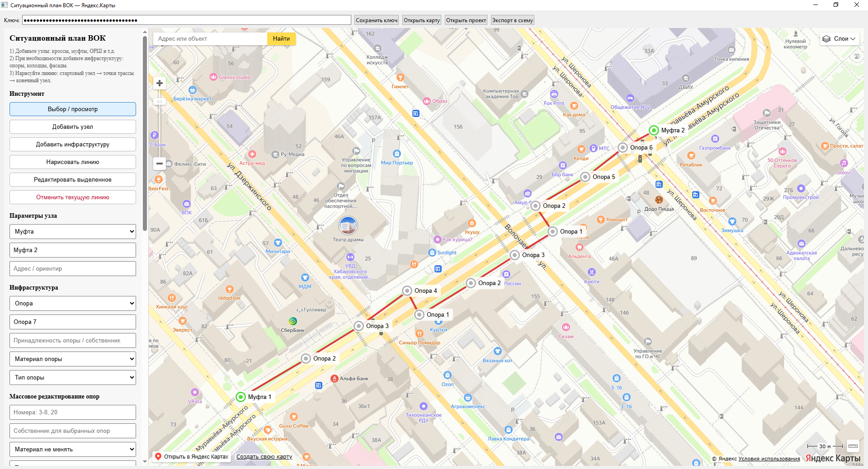
Task: Select the Муфта 2 node marker
Action: click(x=654, y=130)
